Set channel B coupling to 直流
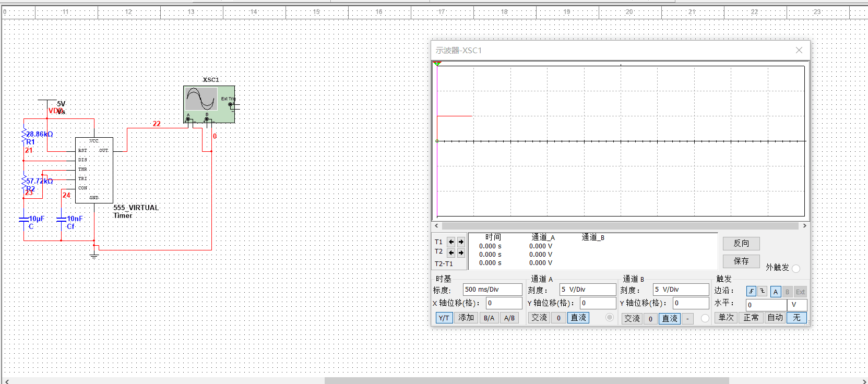The image size is (868, 384). [x=670, y=318]
